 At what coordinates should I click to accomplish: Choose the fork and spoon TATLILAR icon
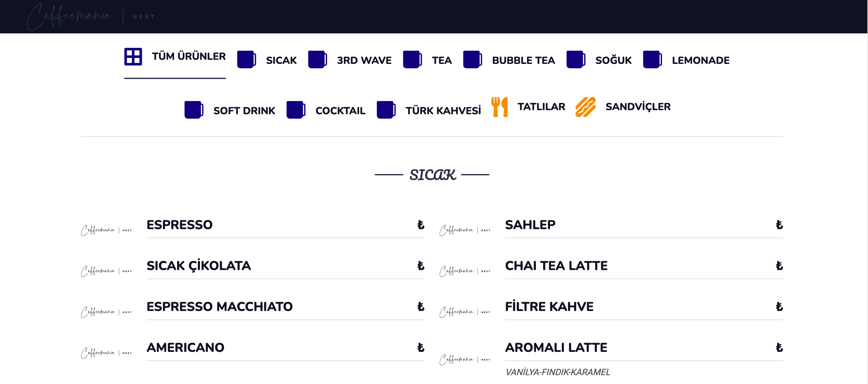(x=499, y=107)
